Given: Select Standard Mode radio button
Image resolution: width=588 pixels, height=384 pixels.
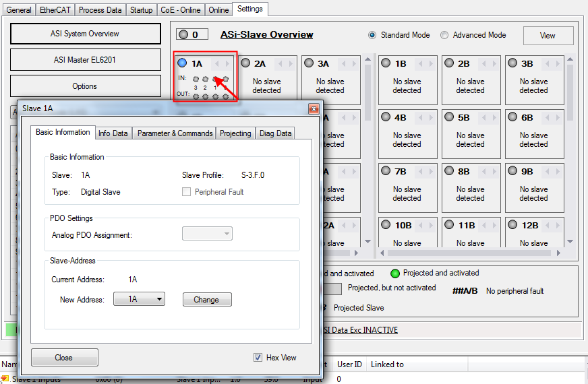Looking at the screenshot, I should pos(372,35).
